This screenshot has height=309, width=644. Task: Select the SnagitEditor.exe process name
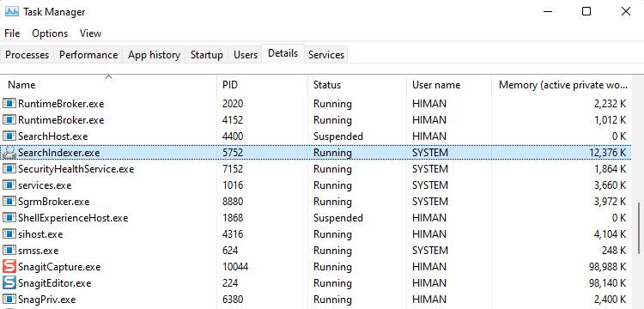(55, 283)
